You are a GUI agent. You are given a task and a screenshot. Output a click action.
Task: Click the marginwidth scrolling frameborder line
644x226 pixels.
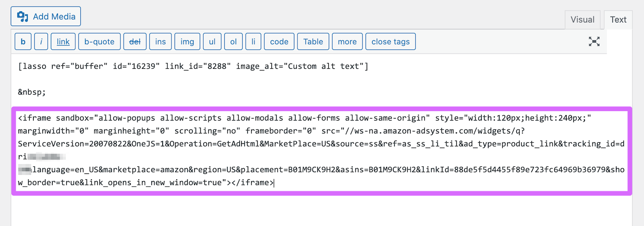point(271,131)
